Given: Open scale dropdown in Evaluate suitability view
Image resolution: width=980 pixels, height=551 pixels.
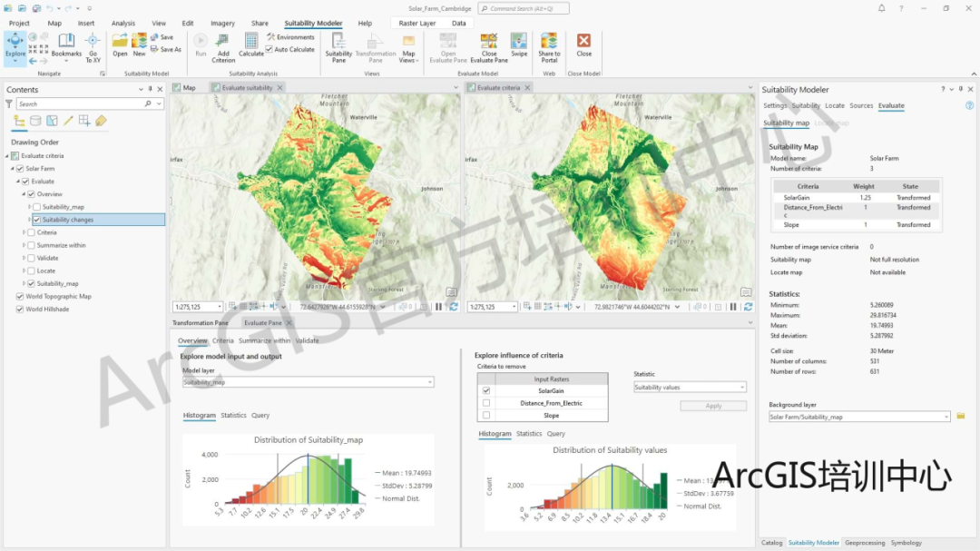Looking at the screenshot, I should click(x=220, y=307).
